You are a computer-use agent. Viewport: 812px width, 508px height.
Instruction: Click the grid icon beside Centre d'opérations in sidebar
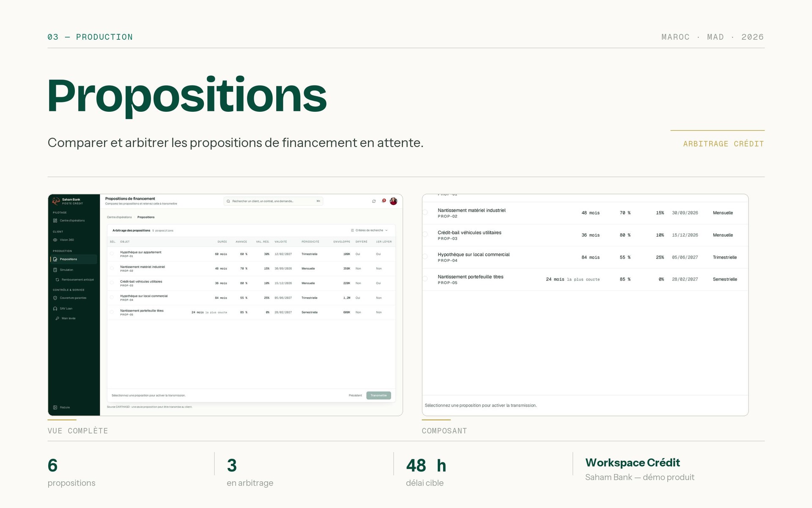(x=55, y=221)
